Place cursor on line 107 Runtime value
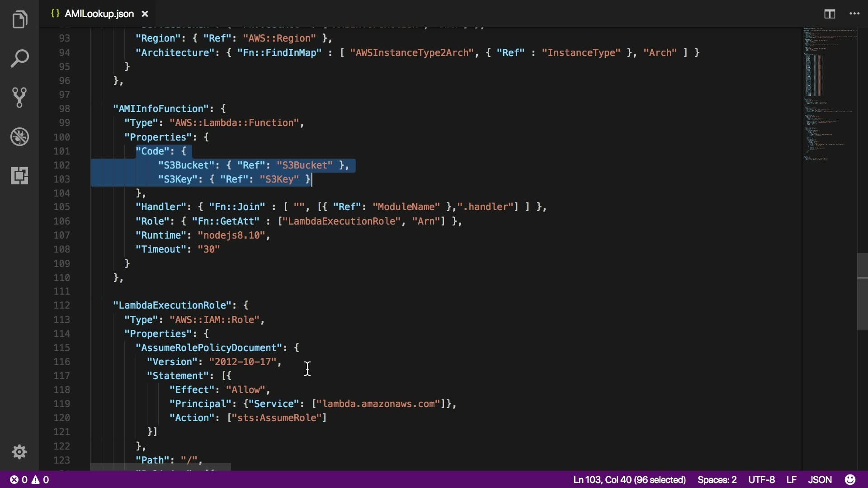 pyautogui.click(x=231, y=235)
